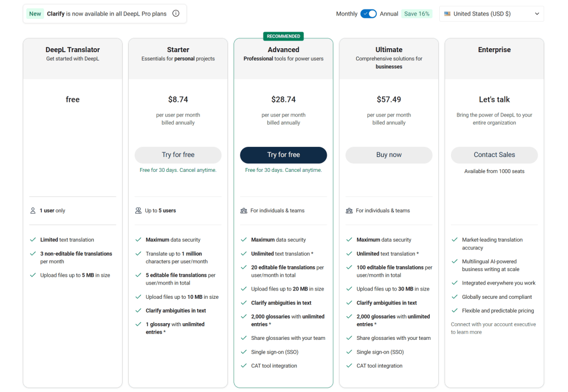The image size is (568, 392).
Task: Click the '$28.74' price
Action: click(x=283, y=99)
